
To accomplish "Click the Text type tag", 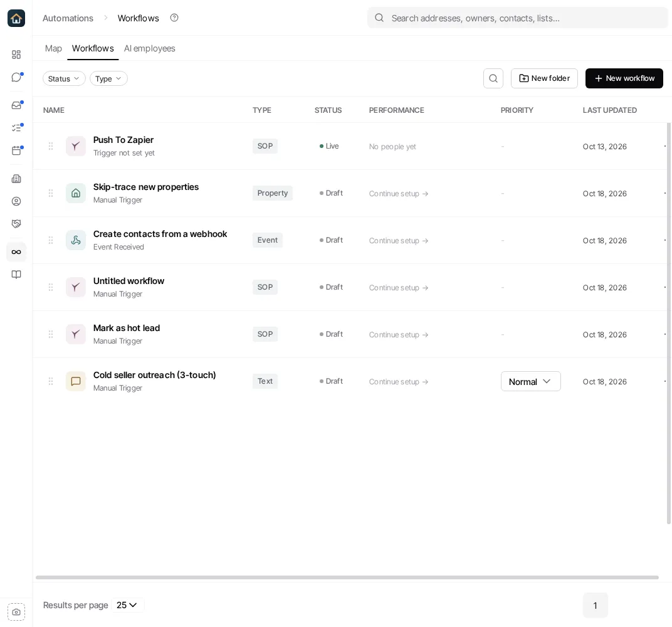I will click(265, 381).
